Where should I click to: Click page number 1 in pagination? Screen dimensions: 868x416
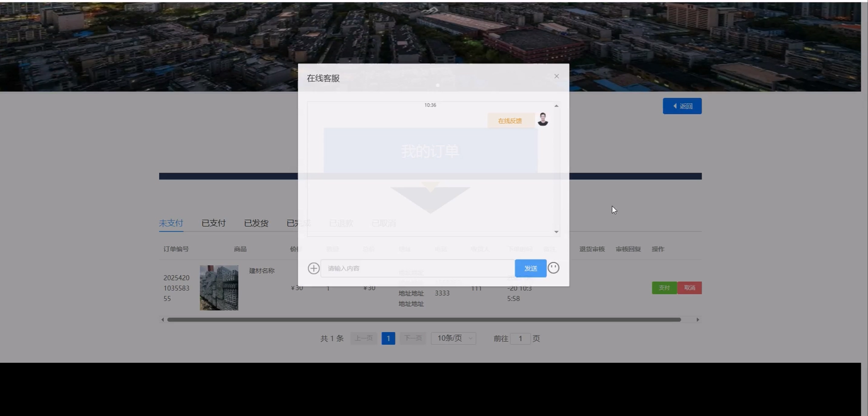pos(388,338)
